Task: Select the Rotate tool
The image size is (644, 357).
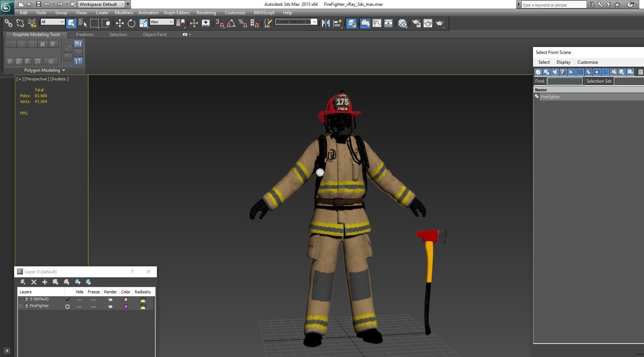Action: [x=131, y=23]
